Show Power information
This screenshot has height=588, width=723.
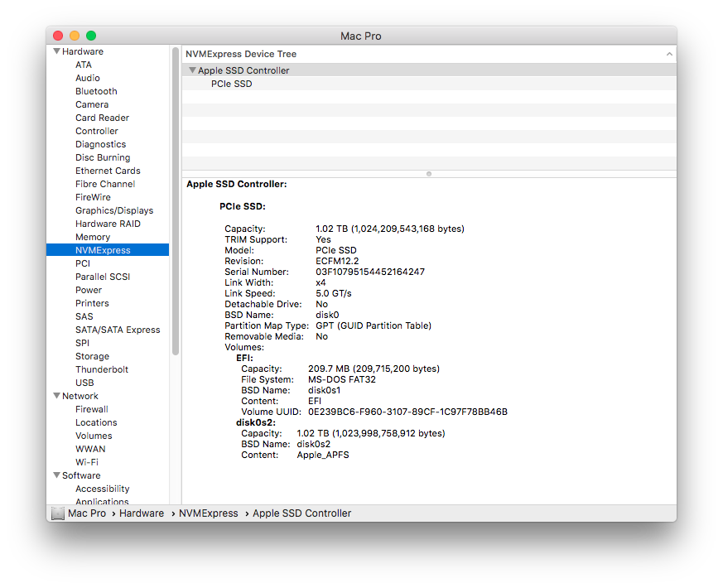89,290
